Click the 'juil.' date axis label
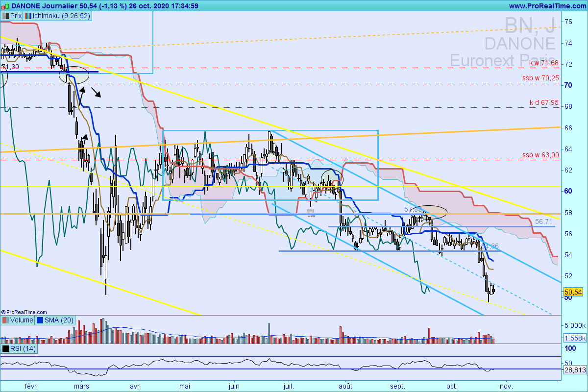This screenshot has height=392, width=588. (x=289, y=386)
